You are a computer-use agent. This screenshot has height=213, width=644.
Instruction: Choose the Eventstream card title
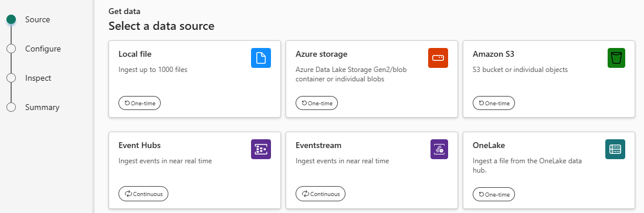pyautogui.click(x=318, y=145)
